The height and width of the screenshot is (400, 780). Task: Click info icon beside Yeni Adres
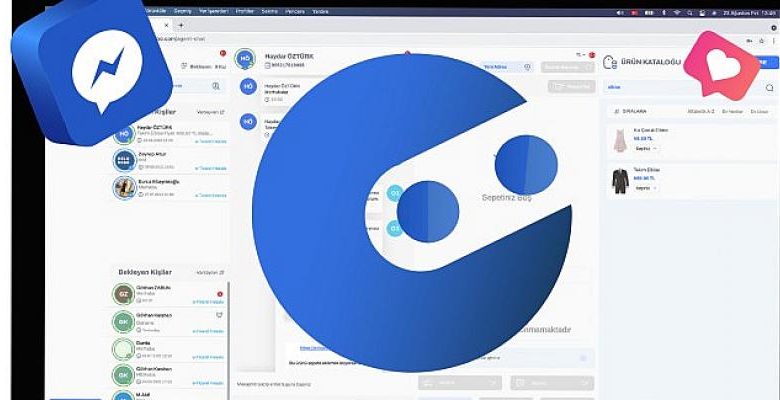pyautogui.click(x=527, y=67)
